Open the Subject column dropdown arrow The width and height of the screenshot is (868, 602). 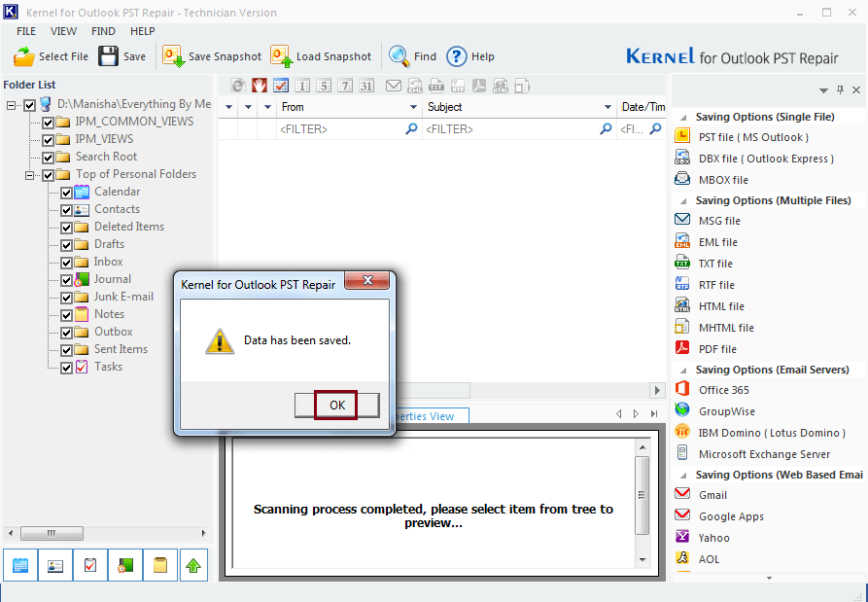(608, 107)
